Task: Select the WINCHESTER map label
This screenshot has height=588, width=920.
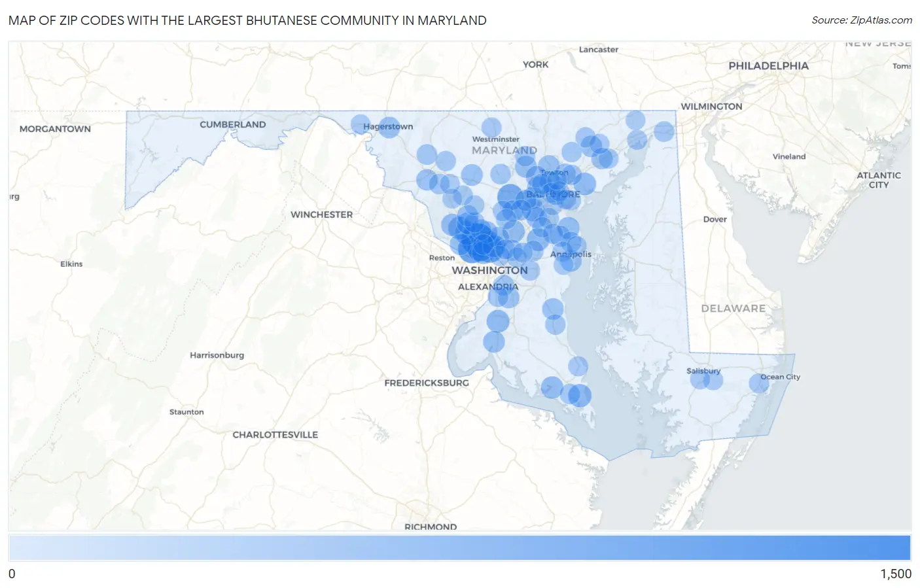Action: click(321, 215)
